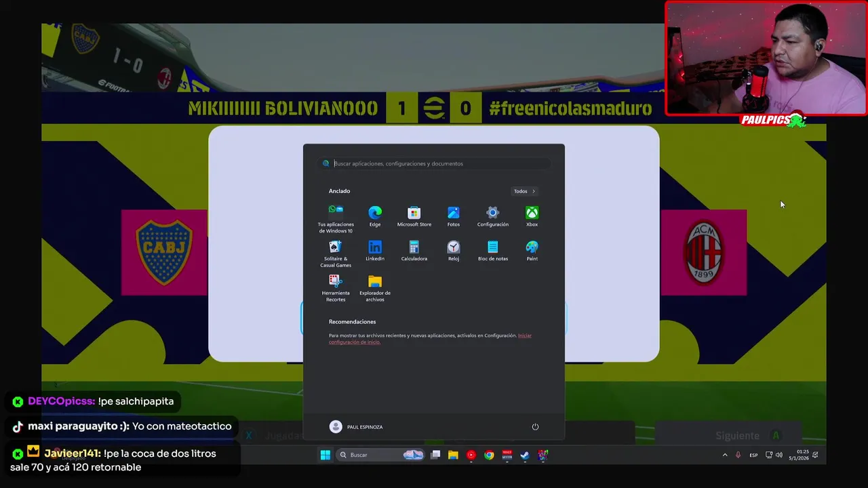This screenshot has height=488, width=868.
Task: Click the Start menu search field
Action: [x=434, y=163]
